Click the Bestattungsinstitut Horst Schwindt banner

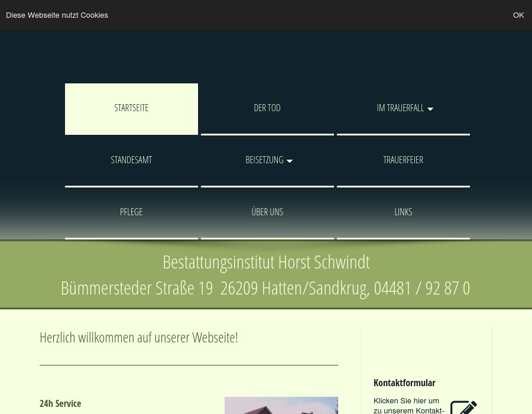[266, 261]
